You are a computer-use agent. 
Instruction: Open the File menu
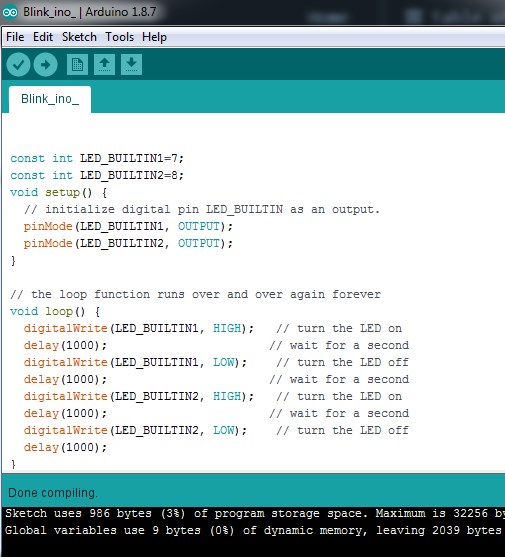click(15, 37)
